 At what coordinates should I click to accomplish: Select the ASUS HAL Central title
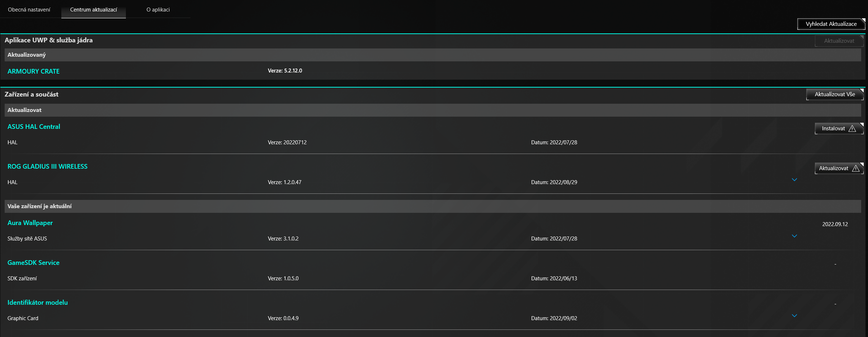coord(34,127)
